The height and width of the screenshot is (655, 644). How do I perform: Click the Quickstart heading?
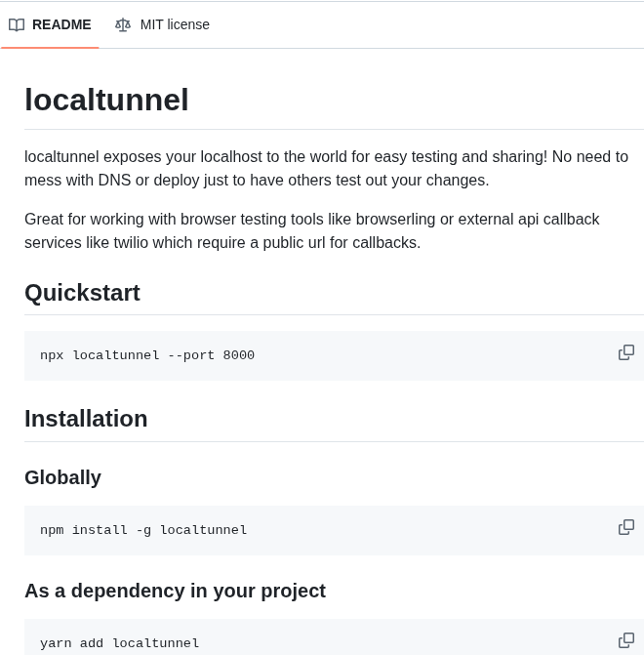82,293
